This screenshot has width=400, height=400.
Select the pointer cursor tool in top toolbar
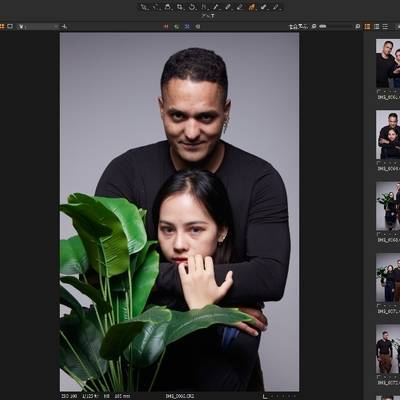(x=144, y=7)
